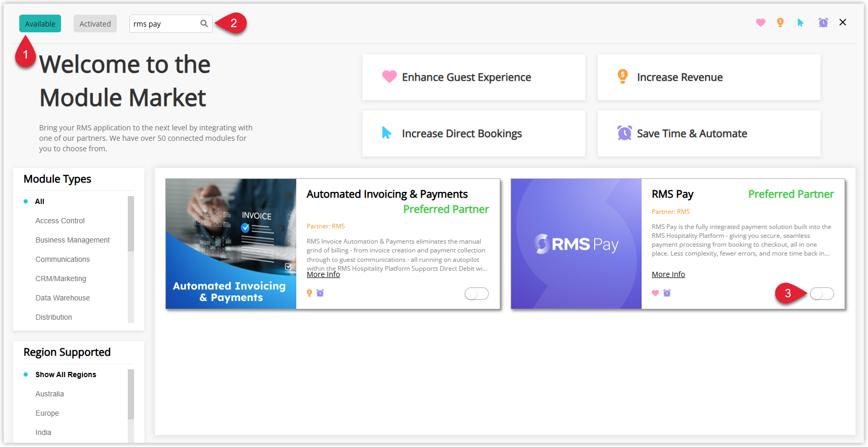Screen dimensions: 868x447
Task: Filter by Data Warehouse module type
Action: point(63,298)
